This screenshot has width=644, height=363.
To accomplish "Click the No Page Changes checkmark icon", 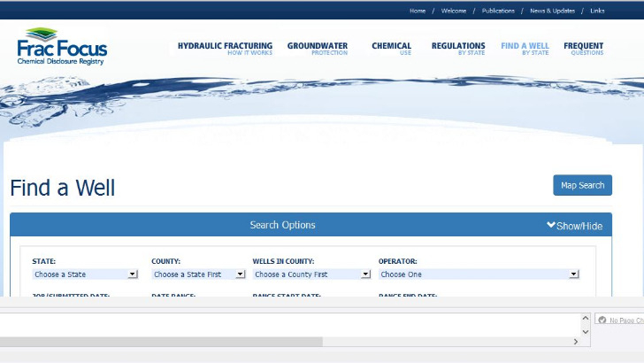I will pyautogui.click(x=602, y=321).
